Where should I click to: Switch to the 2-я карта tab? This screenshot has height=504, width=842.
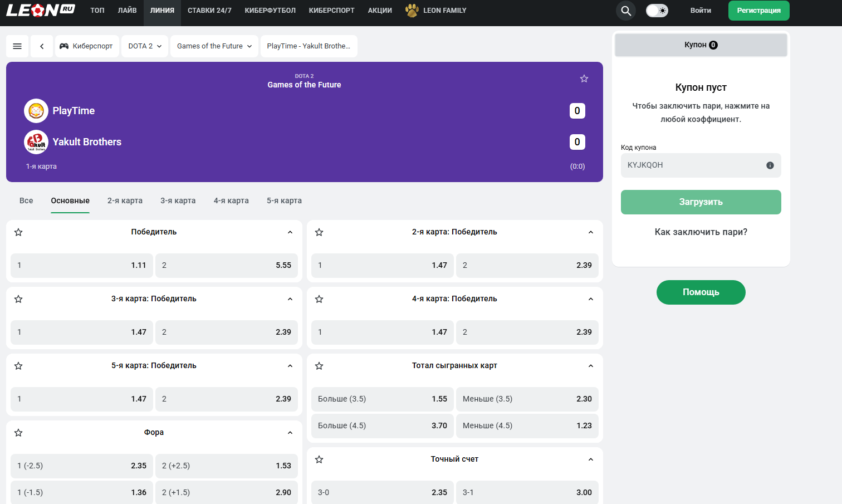click(x=125, y=200)
